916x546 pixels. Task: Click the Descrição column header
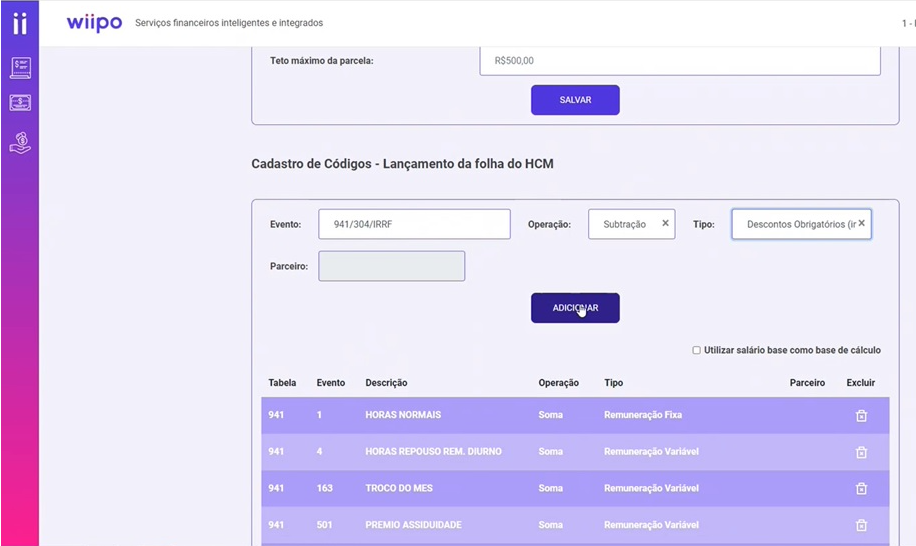point(386,383)
